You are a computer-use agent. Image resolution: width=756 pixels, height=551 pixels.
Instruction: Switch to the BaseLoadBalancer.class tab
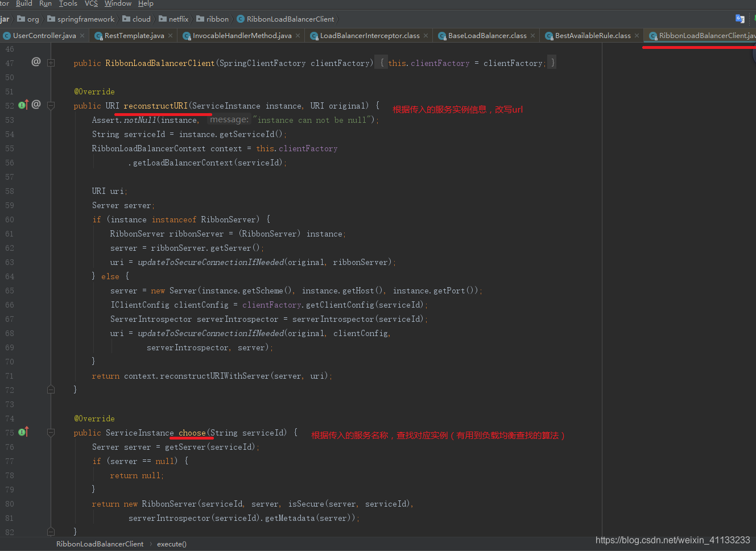click(488, 35)
